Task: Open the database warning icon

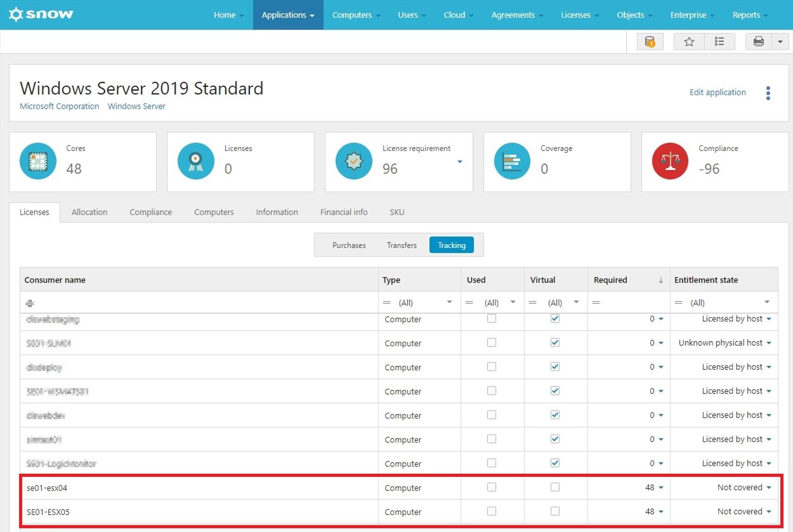Action: (650, 42)
